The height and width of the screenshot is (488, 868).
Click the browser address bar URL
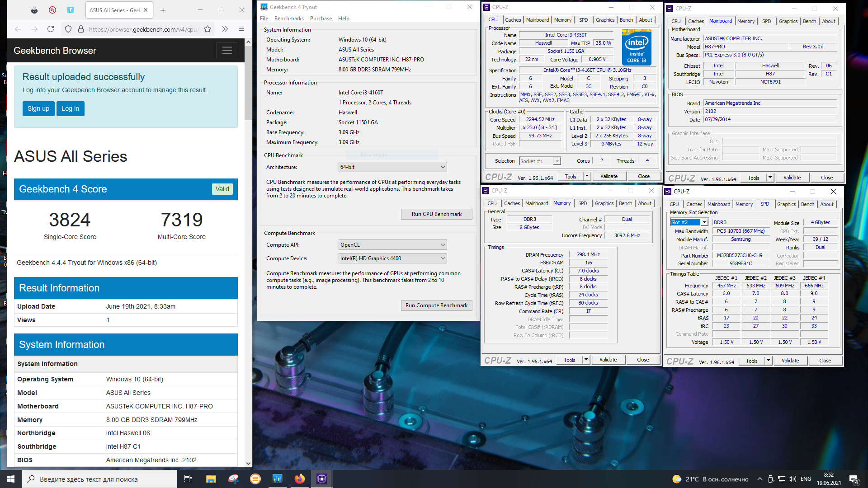[x=143, y=29]
